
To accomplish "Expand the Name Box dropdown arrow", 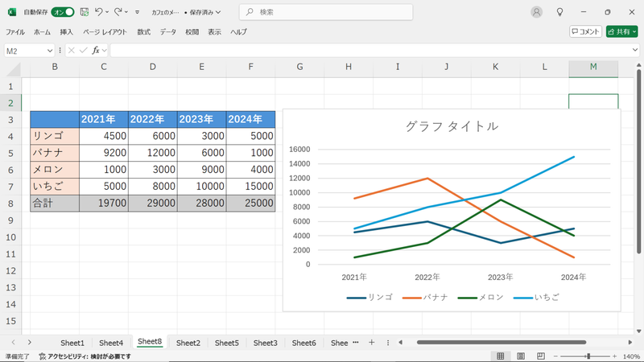I will (x=50, y=51).
